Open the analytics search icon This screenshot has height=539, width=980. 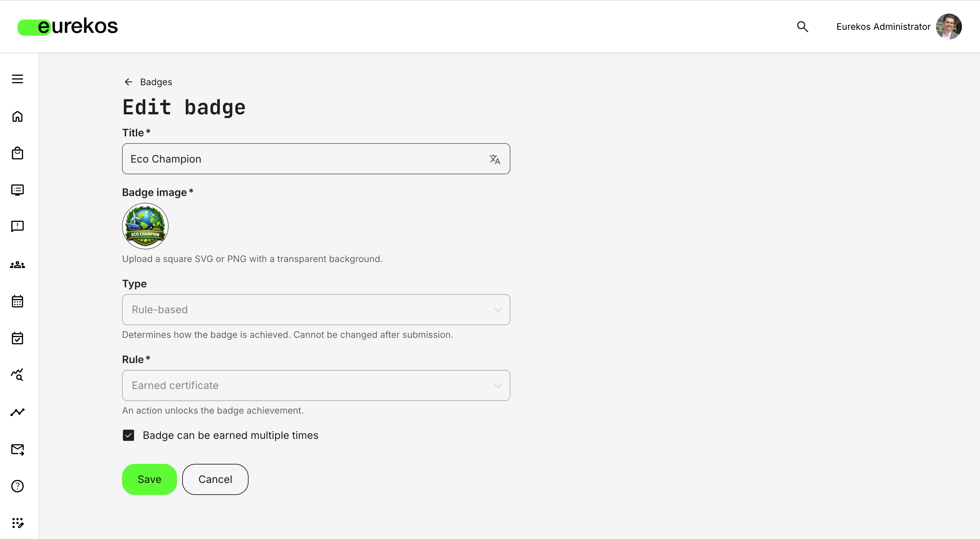[x=17, y=375]
